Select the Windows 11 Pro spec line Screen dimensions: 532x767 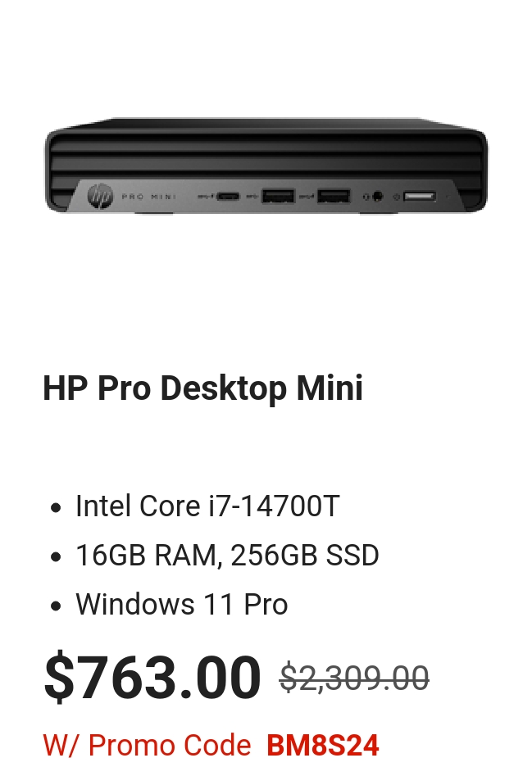(182, 604)
